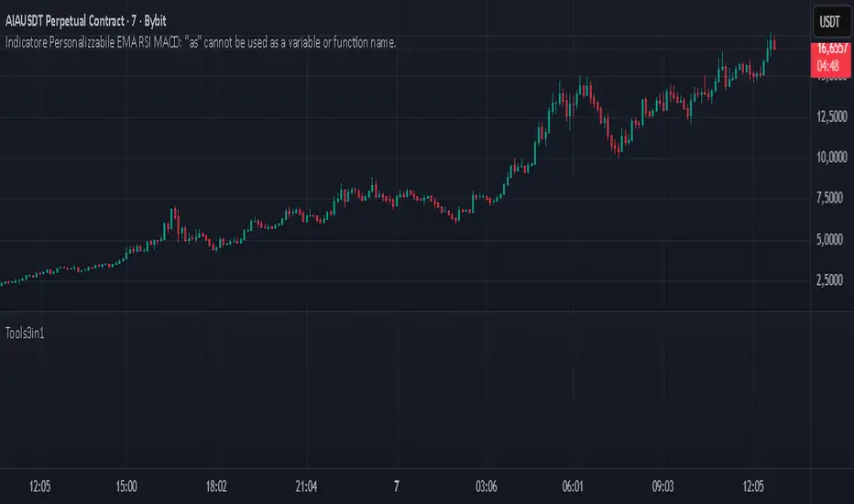This screenshot has width=854, height=504.
Task: Open the USDT currency selector
Action: pos(829,20)
